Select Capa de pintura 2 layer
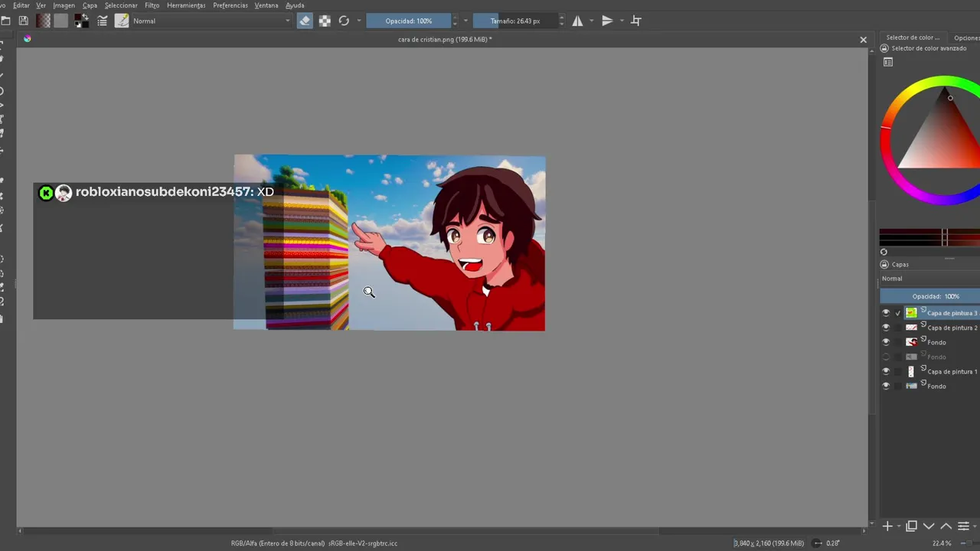The width and height of the screenshot is (980, 551). 952,328
